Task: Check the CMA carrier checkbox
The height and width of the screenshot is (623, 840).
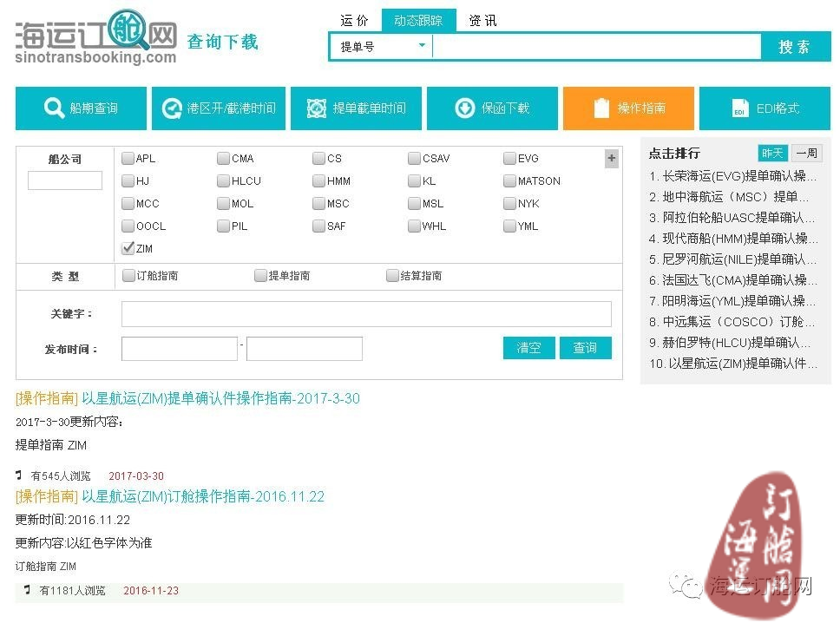Action: (x=223, y=158)
